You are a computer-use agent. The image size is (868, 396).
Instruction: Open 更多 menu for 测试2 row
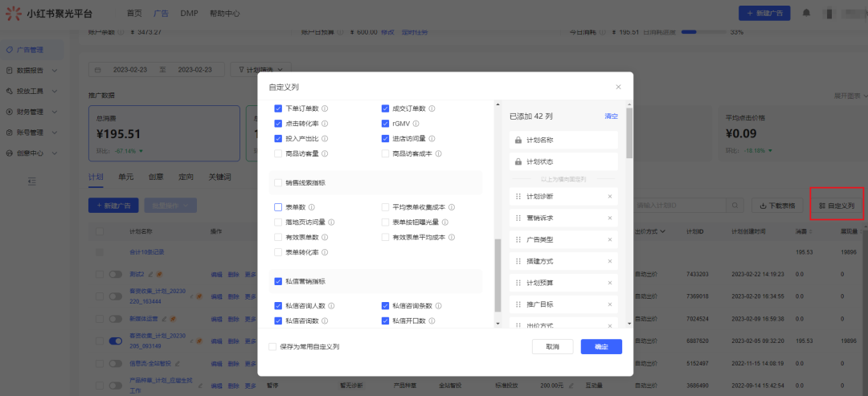(x=251, y=275)
